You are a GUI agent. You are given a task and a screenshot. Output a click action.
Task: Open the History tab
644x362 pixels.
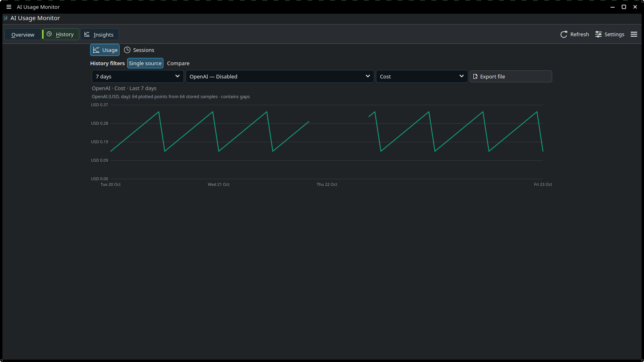61,35
